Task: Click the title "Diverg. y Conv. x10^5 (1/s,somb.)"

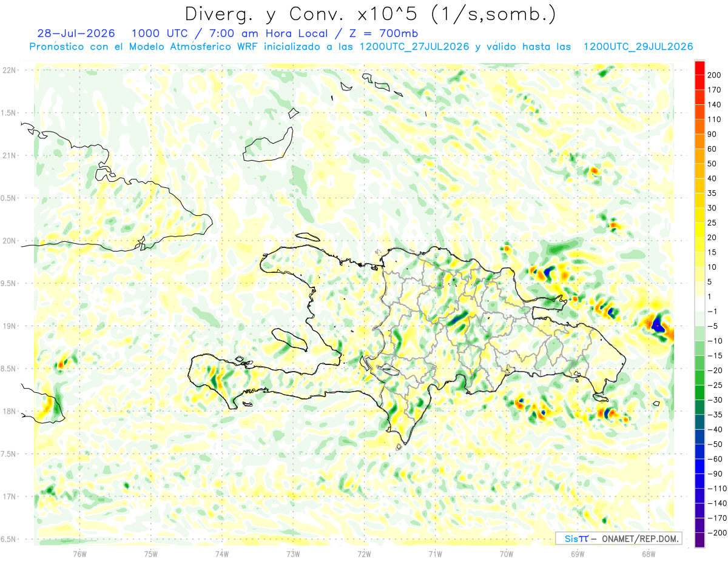Action: [x=370, y=14]
